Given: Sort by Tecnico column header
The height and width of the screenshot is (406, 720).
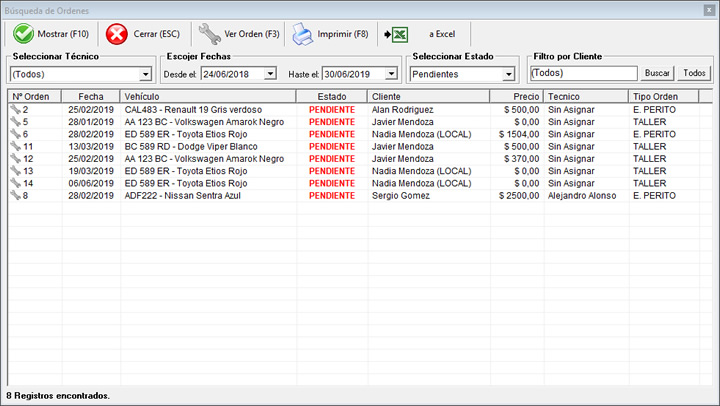Looking at the screenshot, I should [x=586, y=96].
